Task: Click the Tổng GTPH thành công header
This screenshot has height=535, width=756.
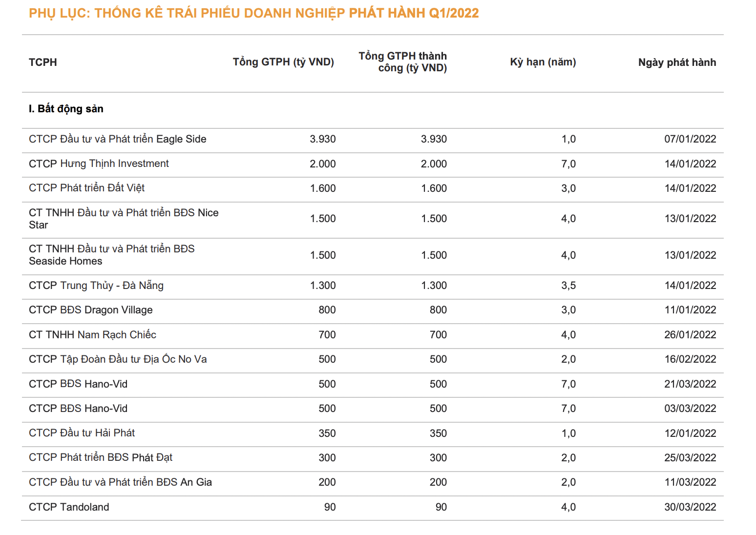Action: [x=402, y=62]
